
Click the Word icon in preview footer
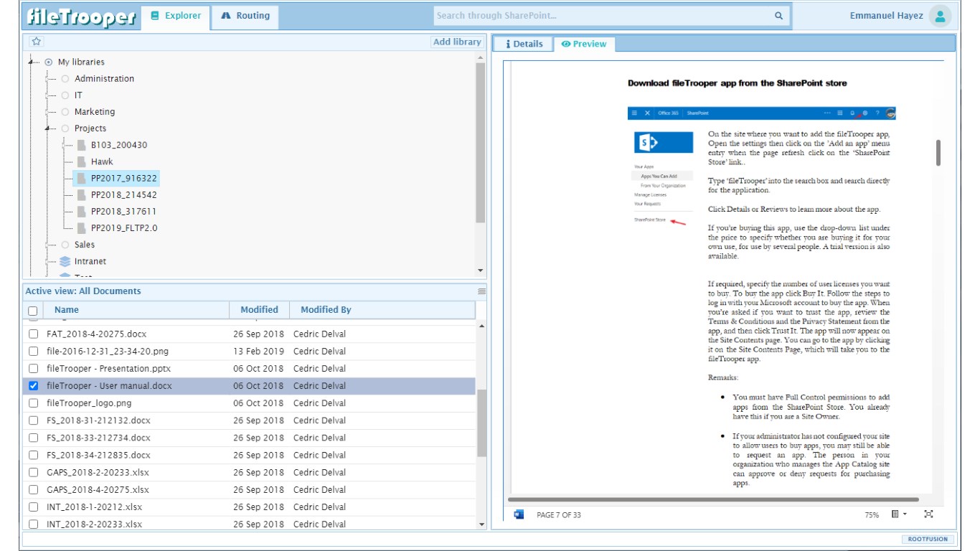point(519,514)
